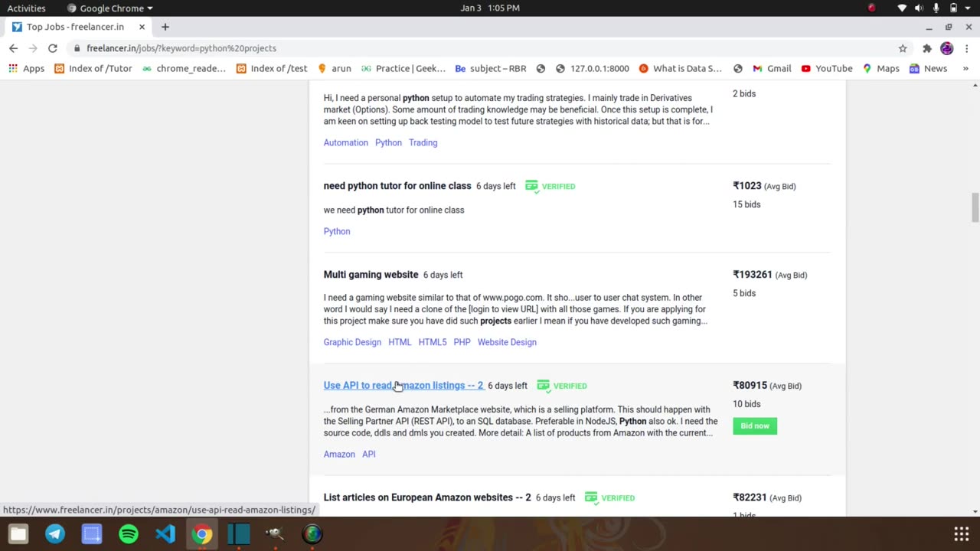Viewport: 980px width, 551px height.
Task: Open a new tab with the plus button
Action: [165, 27]
